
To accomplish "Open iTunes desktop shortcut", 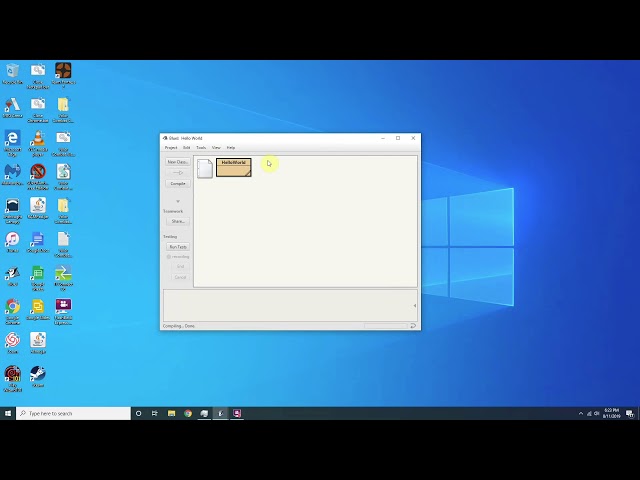I will coord(12,242).
